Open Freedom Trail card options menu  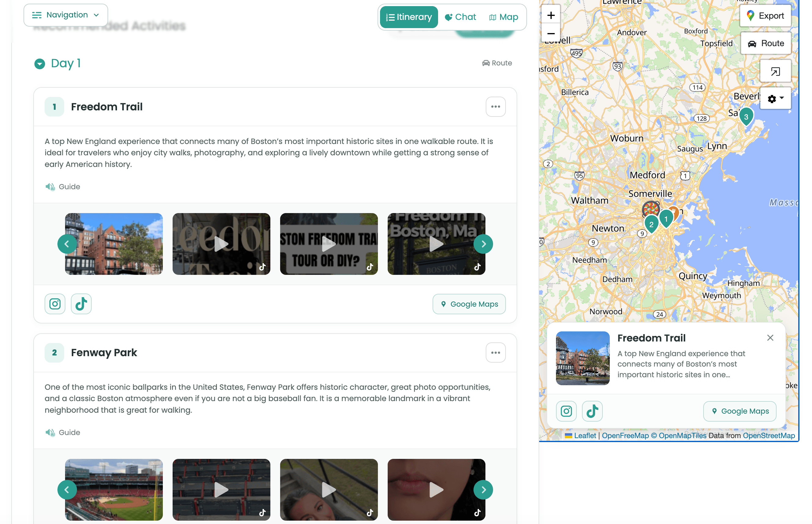[x=496, y=107]
